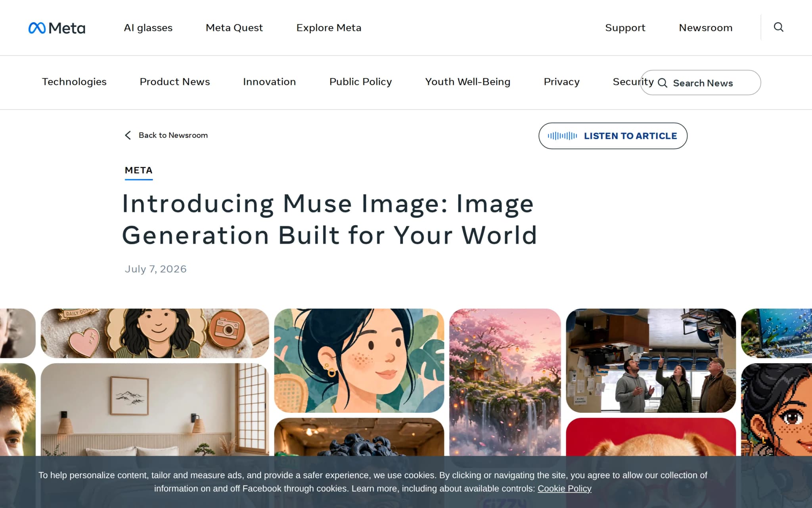Click the July 7, 2026 date
The height and width of the screenshot is (508, 812).
tap(155, 269)
